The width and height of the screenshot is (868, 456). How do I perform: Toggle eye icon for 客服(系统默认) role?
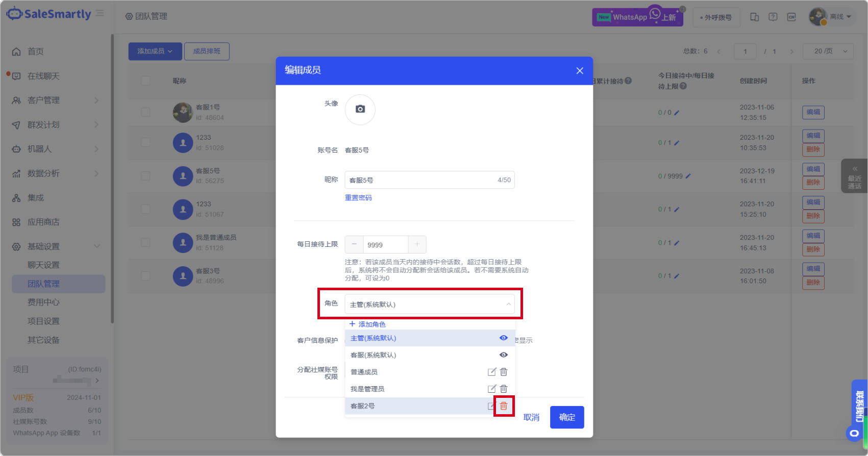(x=504, y=355)
